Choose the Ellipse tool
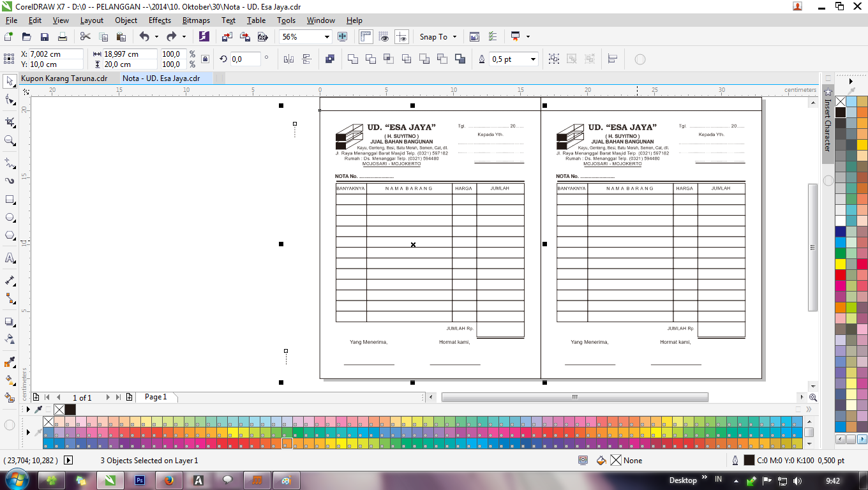The height and width of the screenshot is (490, 868). click(x=10, y=217)
